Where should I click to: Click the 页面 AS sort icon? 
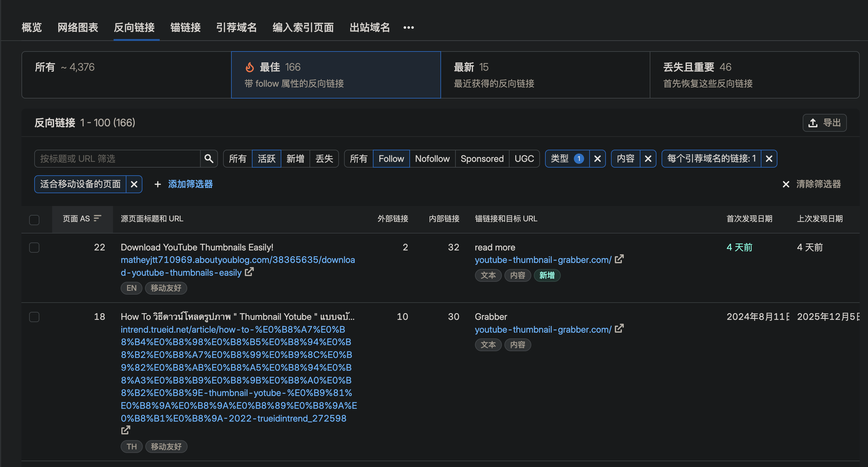pos(97,218)
